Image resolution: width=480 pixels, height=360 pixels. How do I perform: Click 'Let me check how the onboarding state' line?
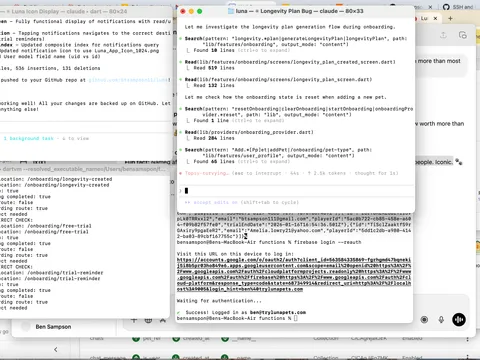(x=286, y=97)
